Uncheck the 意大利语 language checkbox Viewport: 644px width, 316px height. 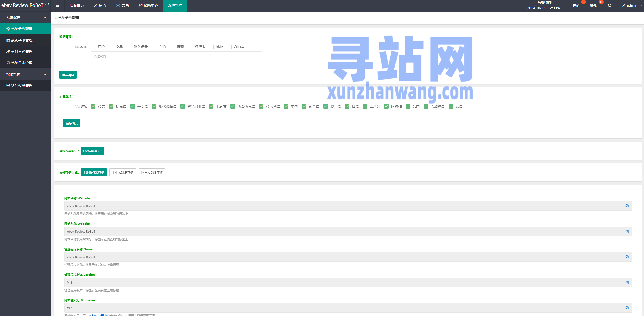coord(261,106)
